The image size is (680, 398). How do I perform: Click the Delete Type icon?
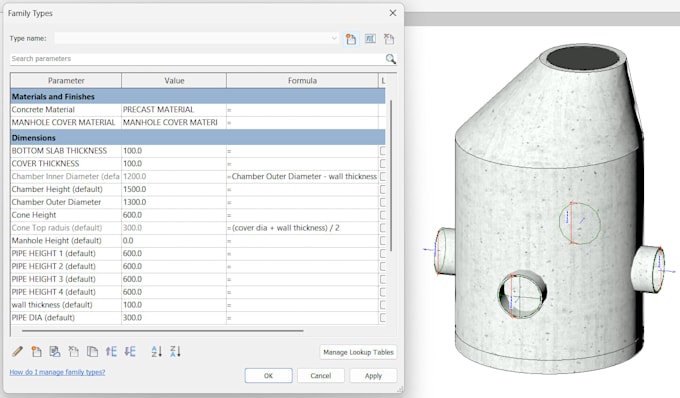coord(389,39)
